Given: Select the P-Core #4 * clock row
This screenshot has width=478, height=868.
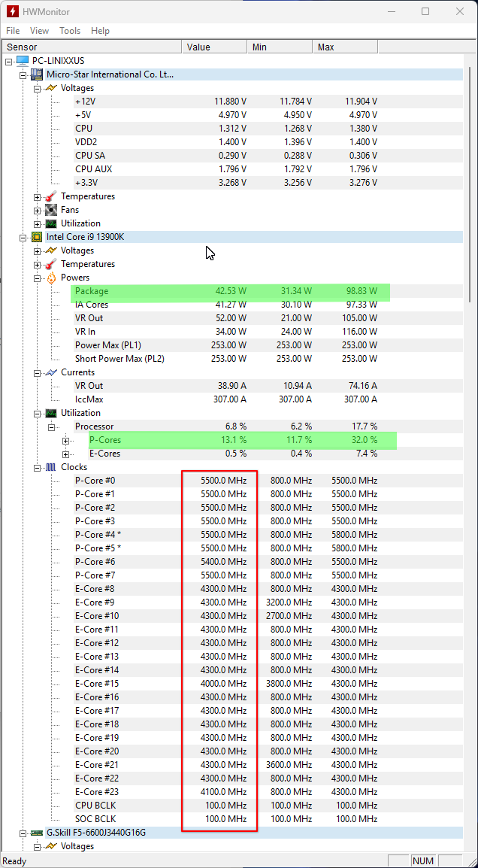Looking at the screenshot, I should coord(268,535).
